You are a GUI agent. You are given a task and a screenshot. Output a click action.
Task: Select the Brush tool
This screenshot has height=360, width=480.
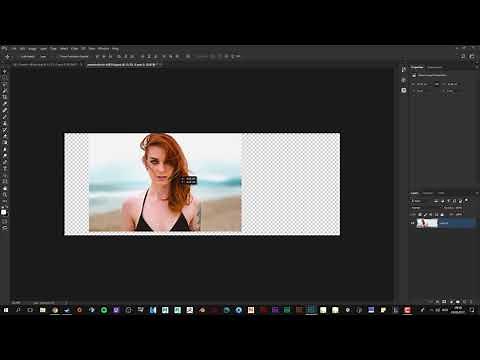click(x=5, y=116)
